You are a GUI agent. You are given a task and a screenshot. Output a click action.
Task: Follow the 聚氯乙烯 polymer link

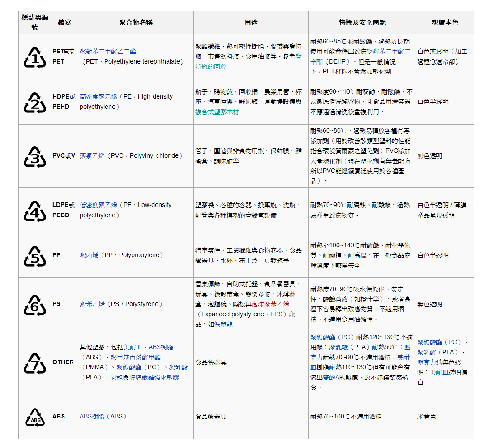pyautogui.click(x=92, y=156)
